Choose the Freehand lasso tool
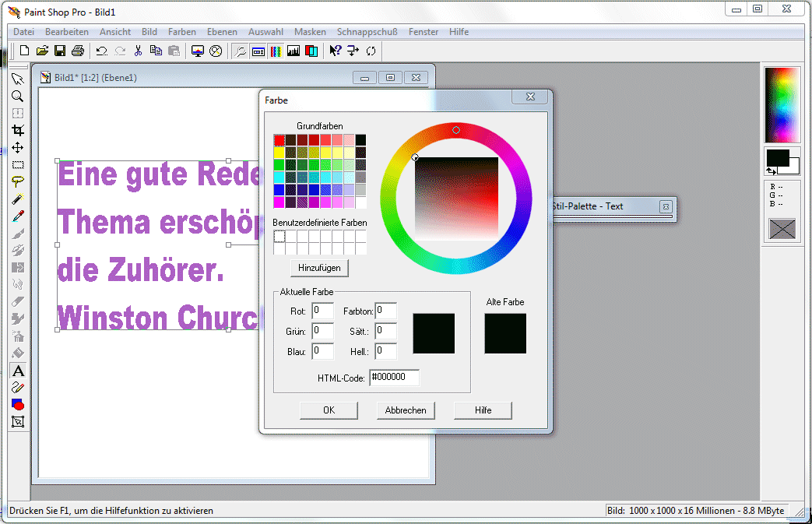The width and height of the screenshot is (812, 524). tap(18, 181)
